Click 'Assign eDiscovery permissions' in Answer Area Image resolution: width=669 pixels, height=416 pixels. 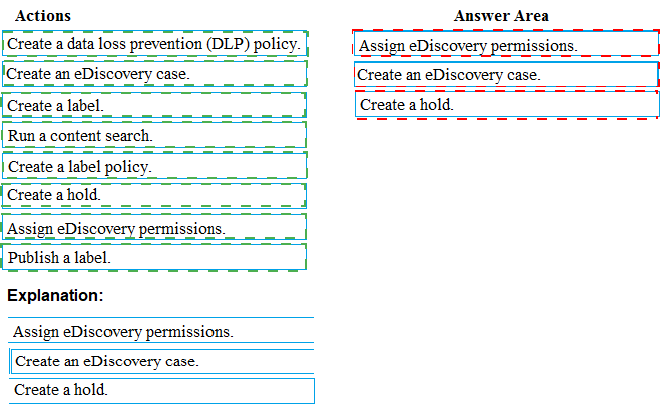(506, 45)
